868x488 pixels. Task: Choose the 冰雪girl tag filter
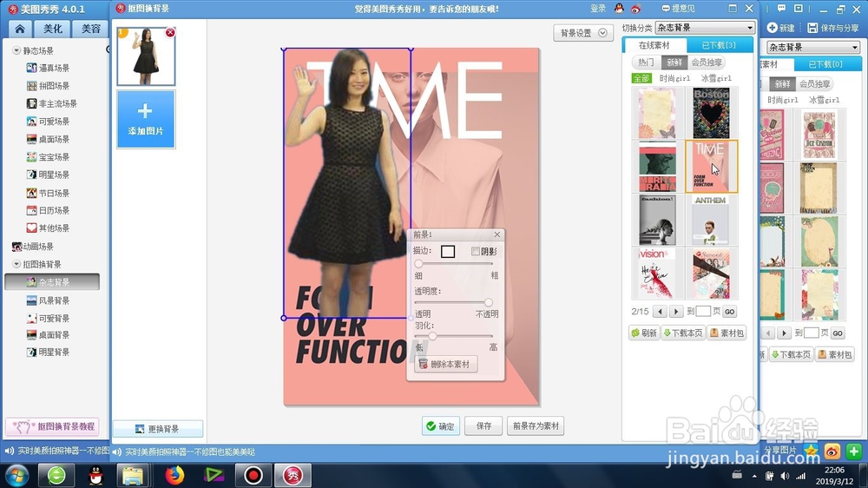[x=716, y=78]
